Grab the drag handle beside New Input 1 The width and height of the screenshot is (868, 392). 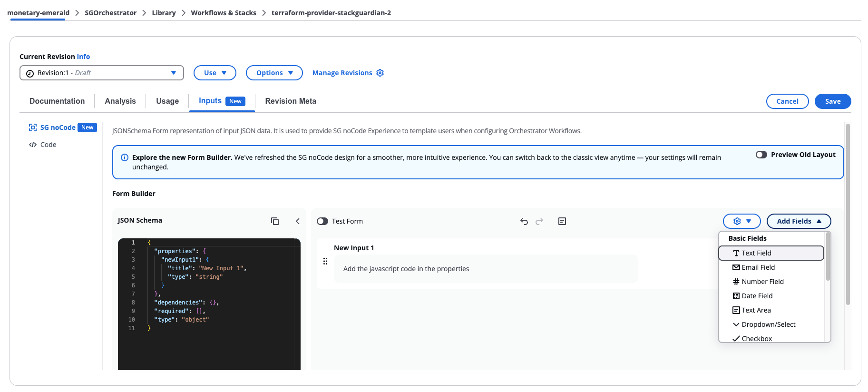[x=325, y=261]
